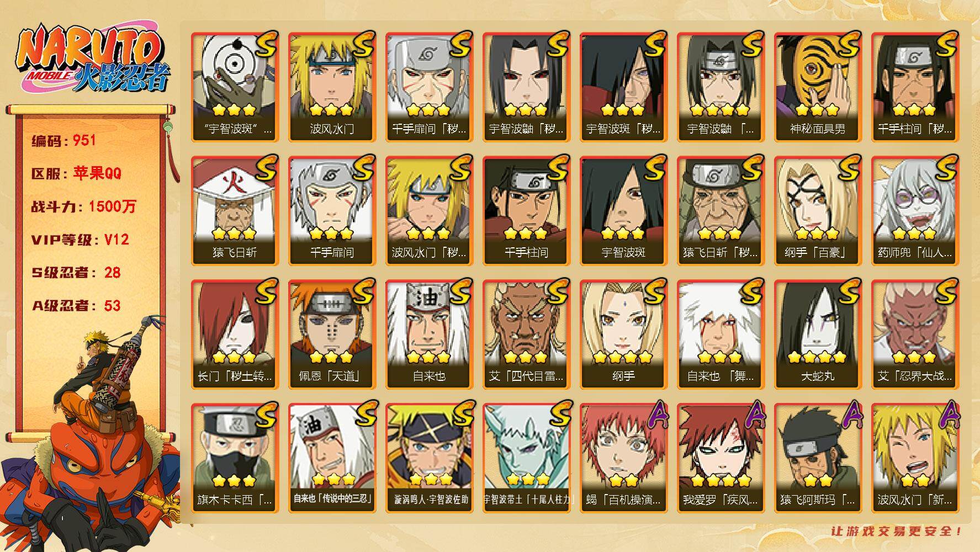Viewport: 980px width, 552px height.
Task: Click the star rating on 纲手 card
Action: tap(623, 357)
